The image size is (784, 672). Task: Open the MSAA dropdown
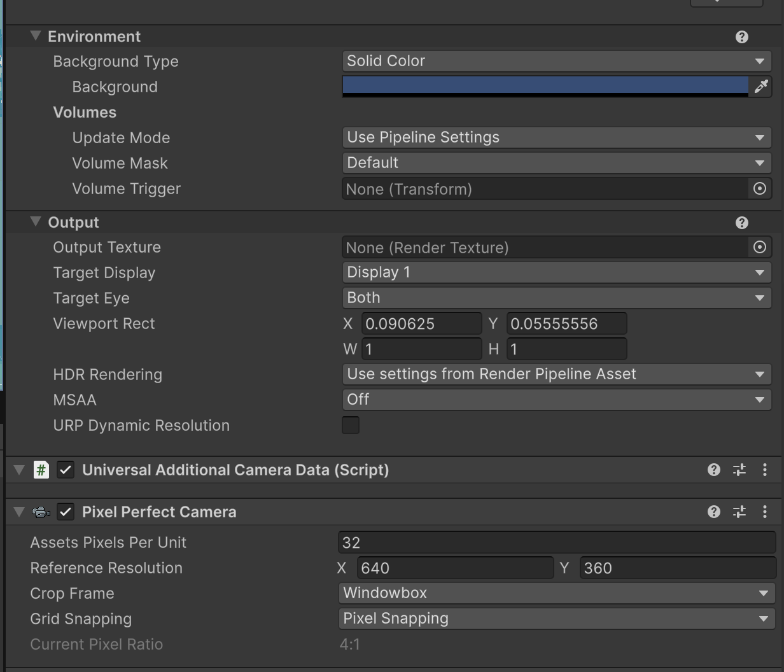(x=556, y=400)
